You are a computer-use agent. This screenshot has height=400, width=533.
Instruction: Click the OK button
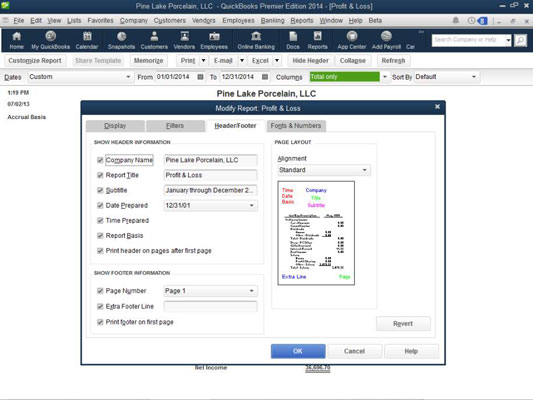coord(298,351)
